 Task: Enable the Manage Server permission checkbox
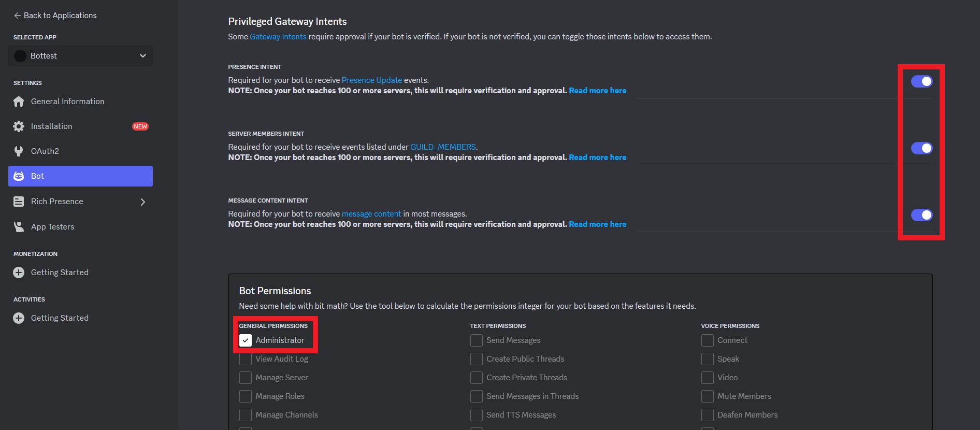coord(246,378)
